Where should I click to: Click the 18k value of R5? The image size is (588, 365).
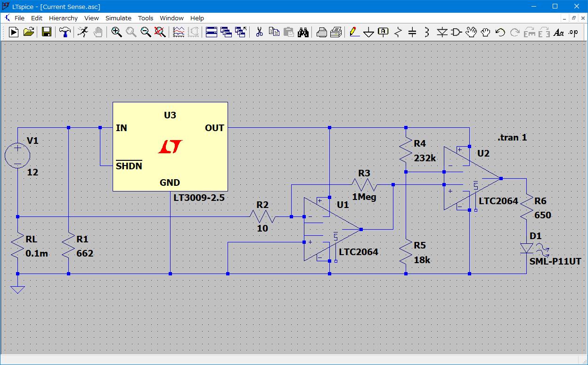[422, 260]
